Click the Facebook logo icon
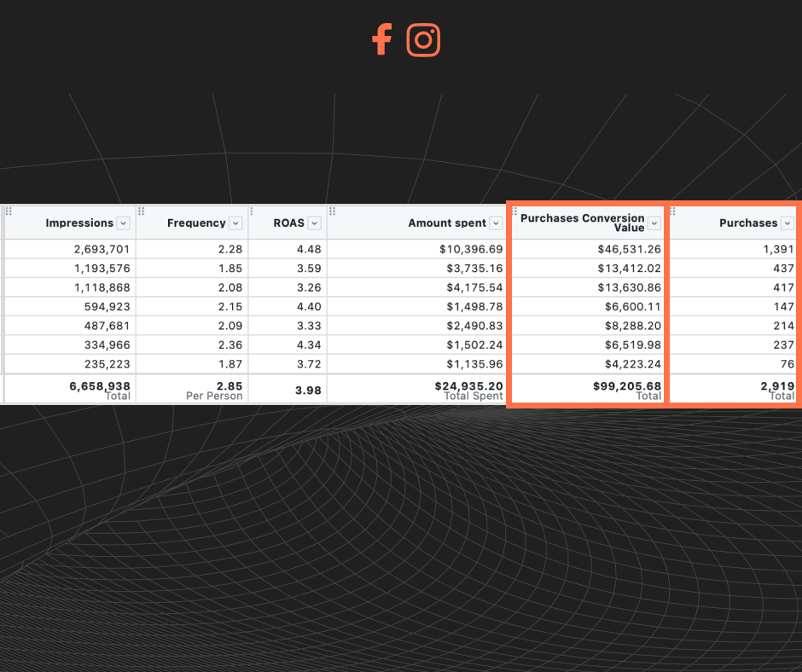The height and width of the screenshot is (672, 802). 381,39
